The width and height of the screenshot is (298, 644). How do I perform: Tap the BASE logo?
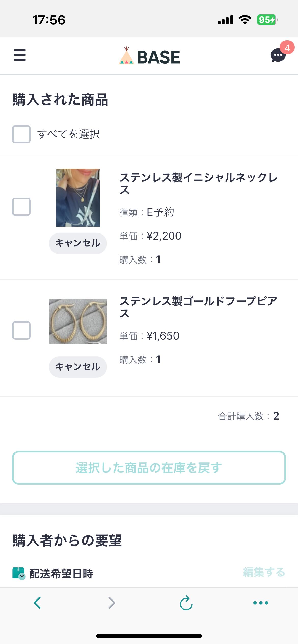click(149, 56)
